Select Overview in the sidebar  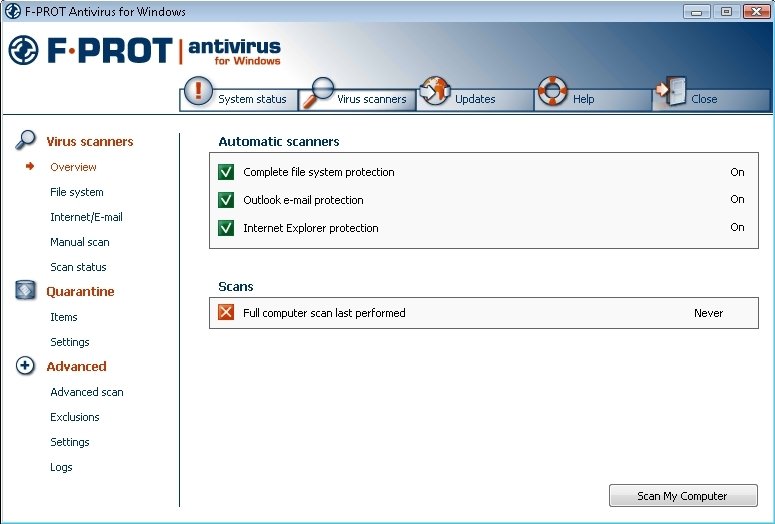point(73,167)
